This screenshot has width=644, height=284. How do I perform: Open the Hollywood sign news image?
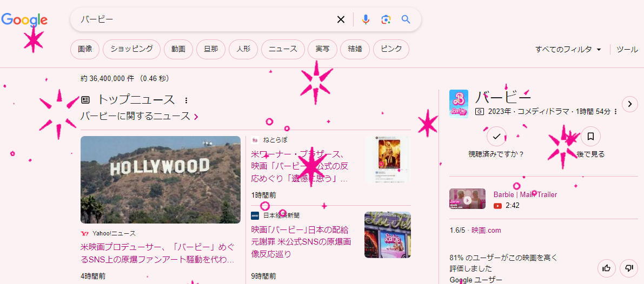point(161,179)
